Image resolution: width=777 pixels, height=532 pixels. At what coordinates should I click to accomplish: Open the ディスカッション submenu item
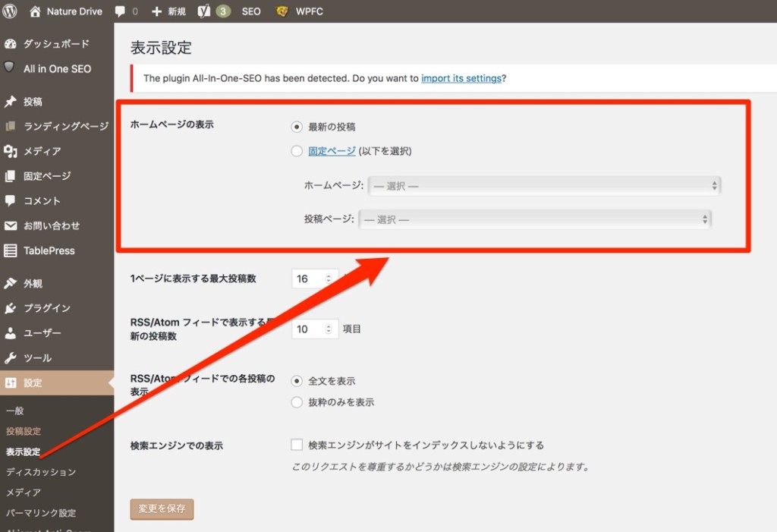pyautogui.click(x=41, y=472)
